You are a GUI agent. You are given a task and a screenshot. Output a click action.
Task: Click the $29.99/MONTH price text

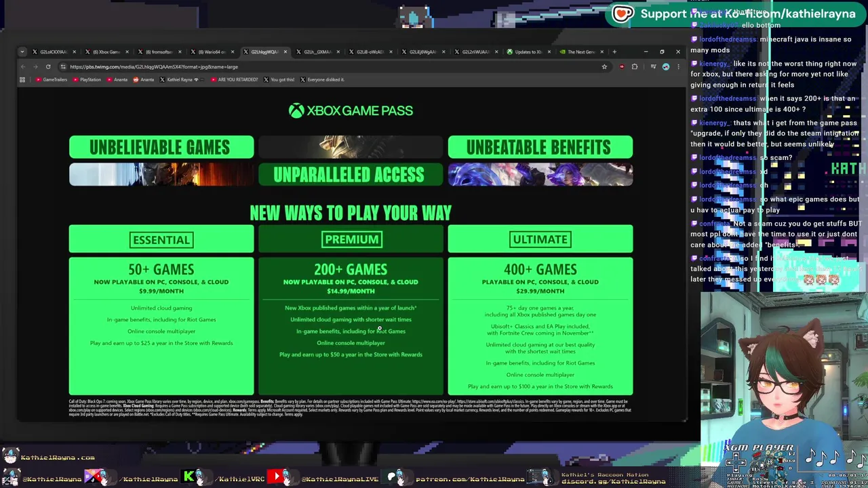(x=540, y=291)
